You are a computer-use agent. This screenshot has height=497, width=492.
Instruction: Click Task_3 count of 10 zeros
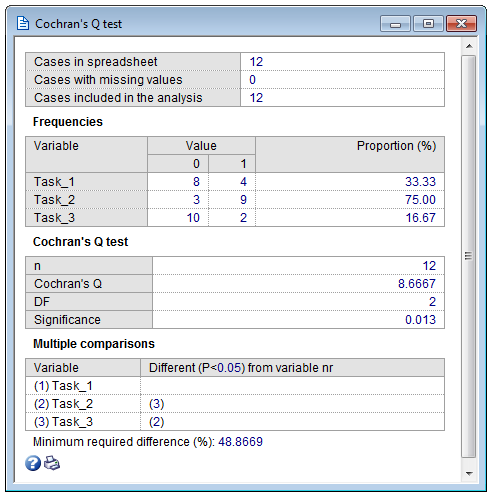[x=193, y=218]
